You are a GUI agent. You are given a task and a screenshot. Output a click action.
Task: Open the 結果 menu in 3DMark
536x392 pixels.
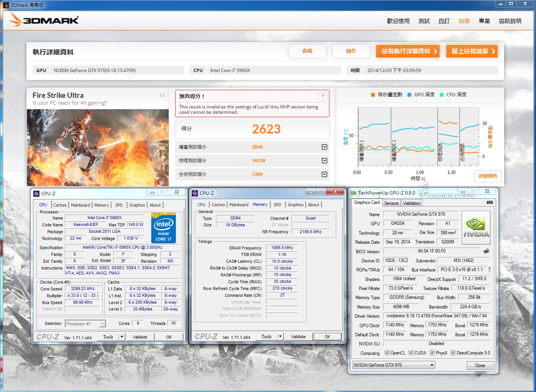coord(464,21)
